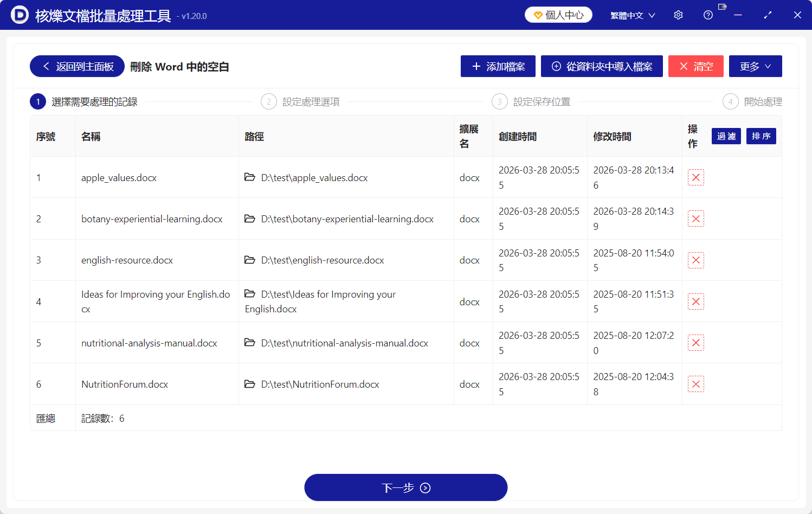This screenshot has width=812, height=514.
Task: Remove Ideas for Improving your English.docx via red X
Action: tap(696, 301)
